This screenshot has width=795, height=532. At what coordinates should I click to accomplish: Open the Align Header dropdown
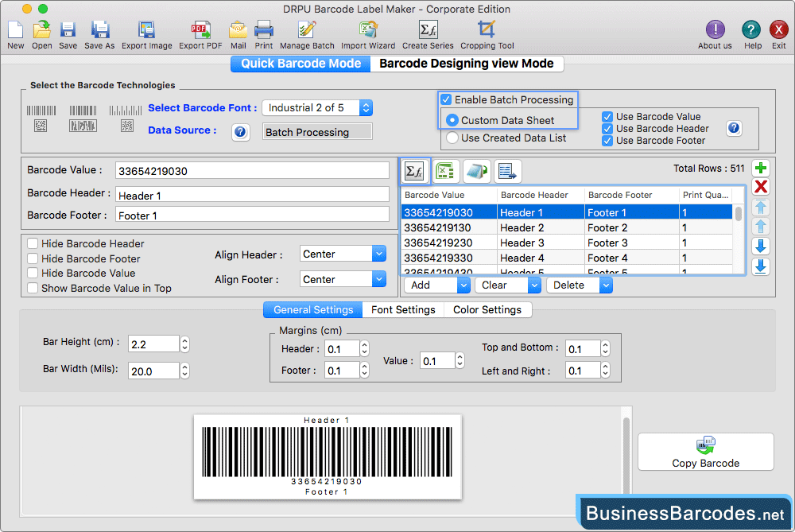pyautogui.click(x=342, y=254)
